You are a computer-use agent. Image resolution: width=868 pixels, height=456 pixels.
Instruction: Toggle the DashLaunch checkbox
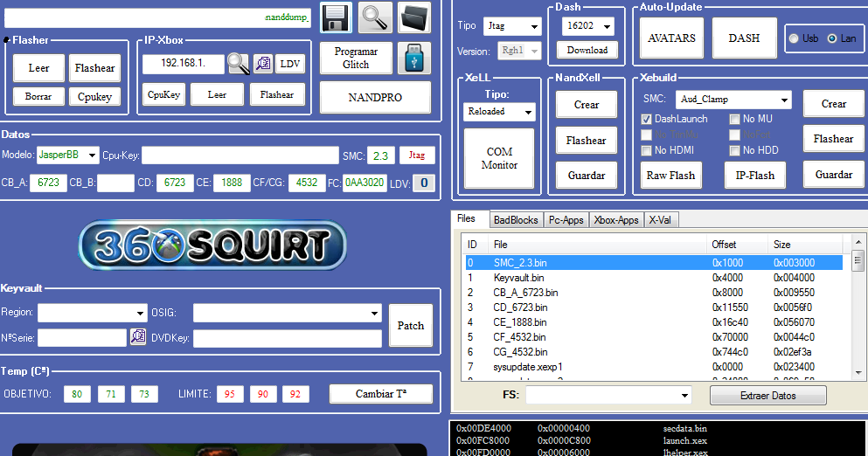point(646,119)
